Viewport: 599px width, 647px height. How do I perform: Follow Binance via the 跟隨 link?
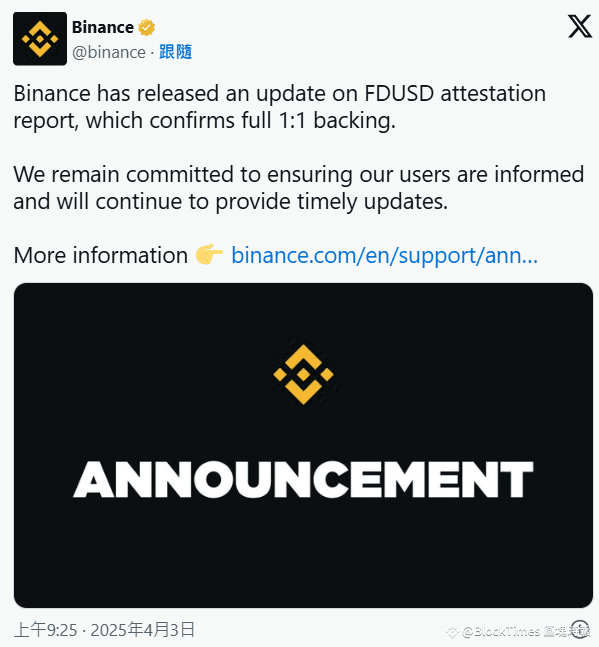point(175,52)
